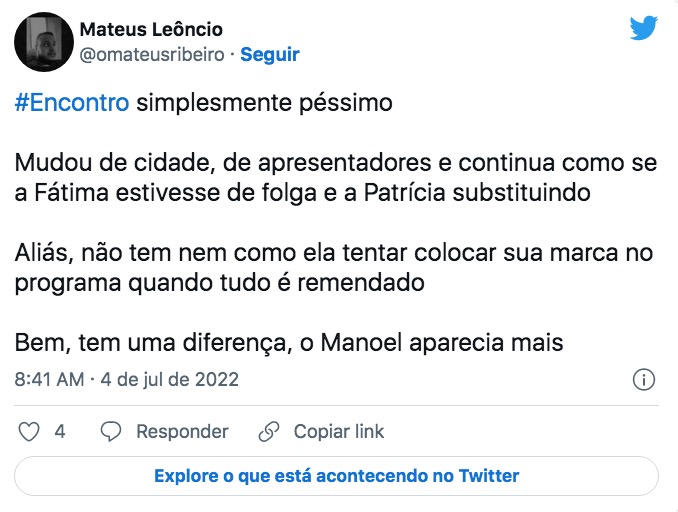Select the Copiar link label
Viewport: 678px width, 512px height.
pyautogui.click(x=338, y=432)
